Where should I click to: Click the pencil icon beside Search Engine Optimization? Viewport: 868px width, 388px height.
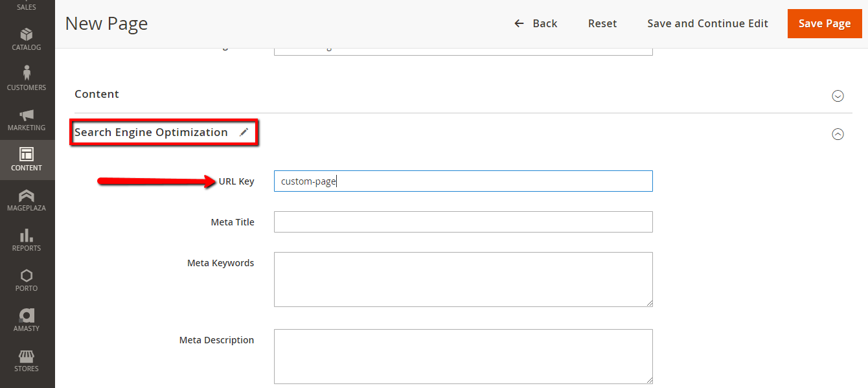click(244, 132)
